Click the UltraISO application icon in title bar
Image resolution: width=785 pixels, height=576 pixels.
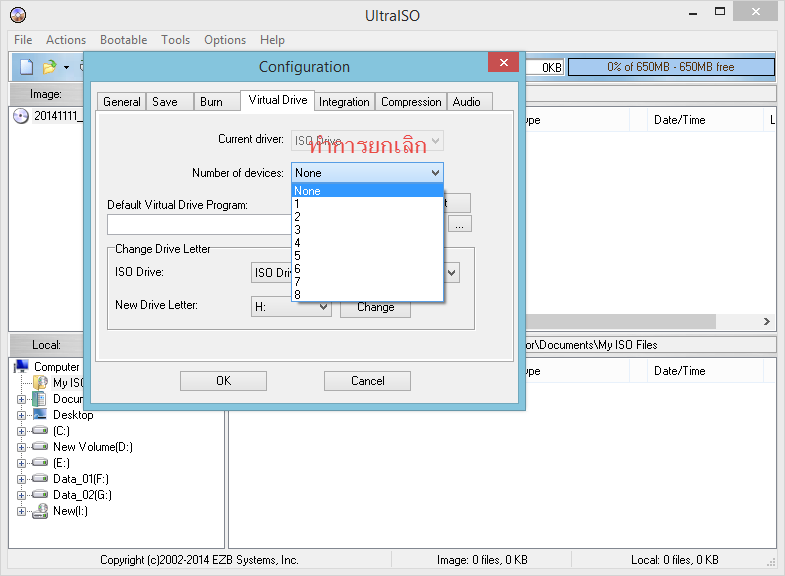click(x=18, y=15)
